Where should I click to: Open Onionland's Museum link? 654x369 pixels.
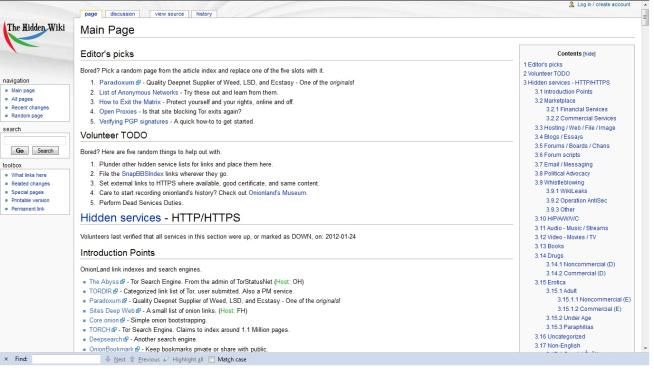click(x=277, y=193)
